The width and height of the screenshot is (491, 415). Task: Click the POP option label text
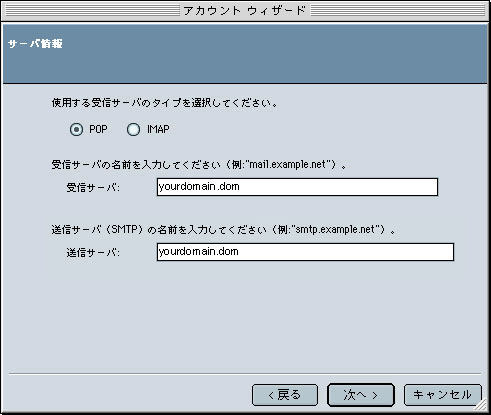[x=98, y=129]
